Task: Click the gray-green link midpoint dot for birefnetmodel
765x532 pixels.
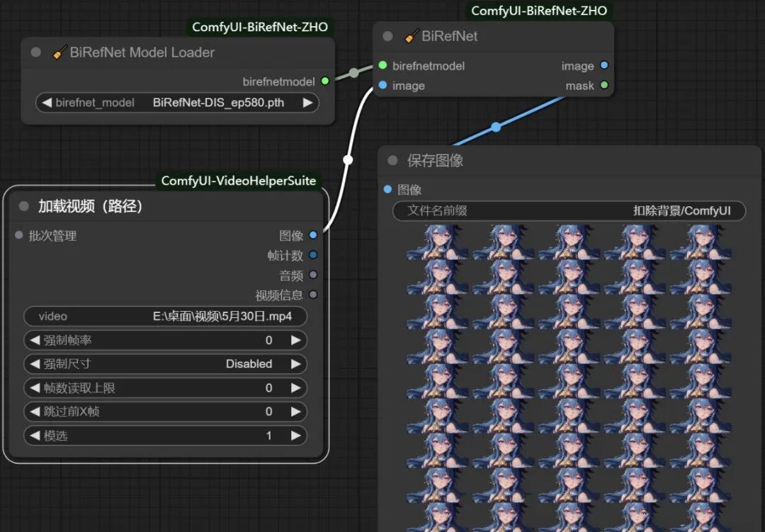Action: (354, 73)
